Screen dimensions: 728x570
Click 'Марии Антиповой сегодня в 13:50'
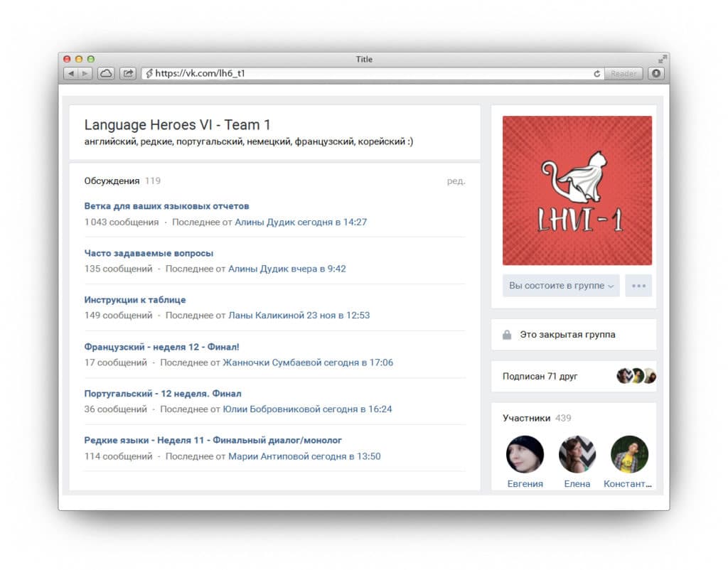[x=304, y=456]
